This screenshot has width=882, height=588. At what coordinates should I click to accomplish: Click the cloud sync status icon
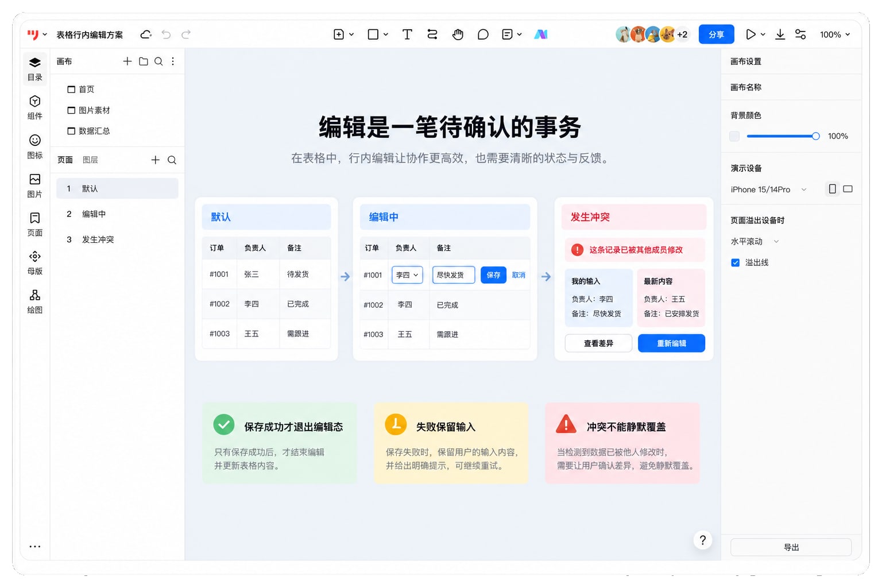coord(146,34)
